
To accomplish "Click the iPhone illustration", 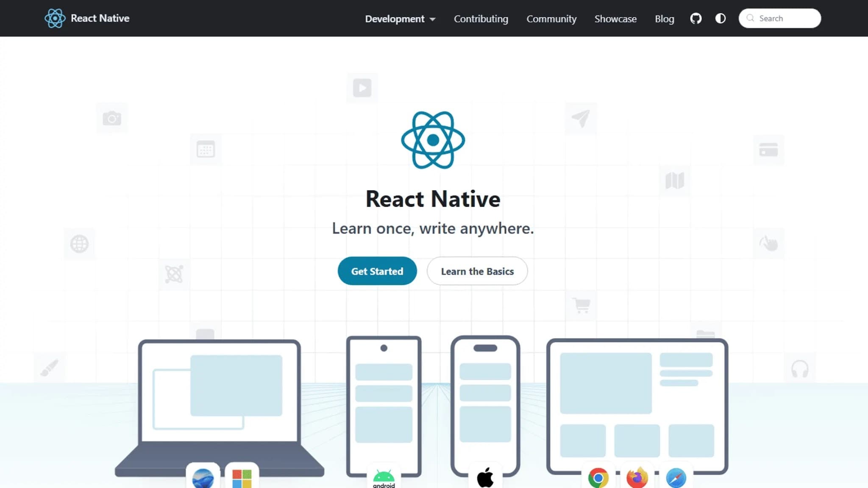I will tap(485, 406).
